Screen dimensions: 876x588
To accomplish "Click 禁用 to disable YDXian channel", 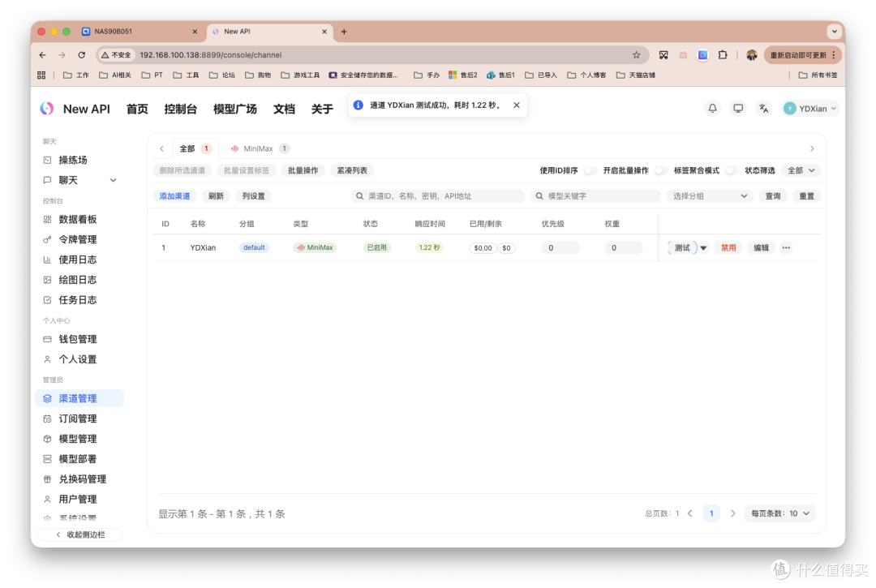I will [728, 247].
